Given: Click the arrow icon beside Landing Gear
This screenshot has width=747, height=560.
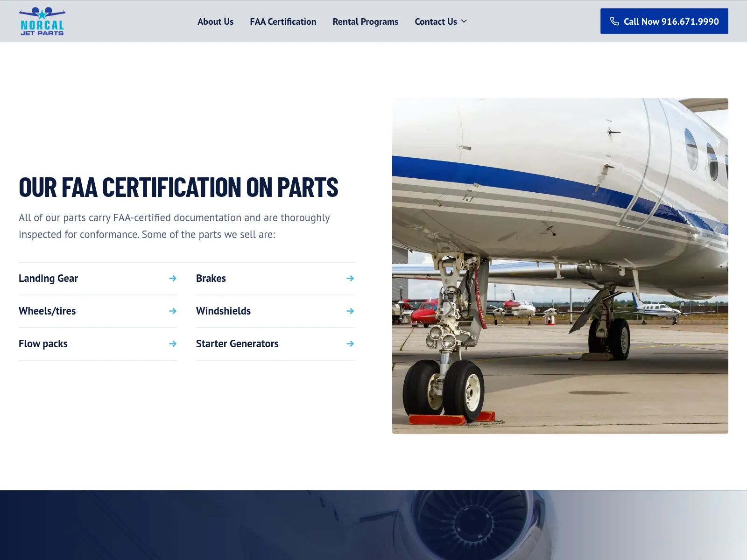Looking at the screenshot, I should coord(173,279).
